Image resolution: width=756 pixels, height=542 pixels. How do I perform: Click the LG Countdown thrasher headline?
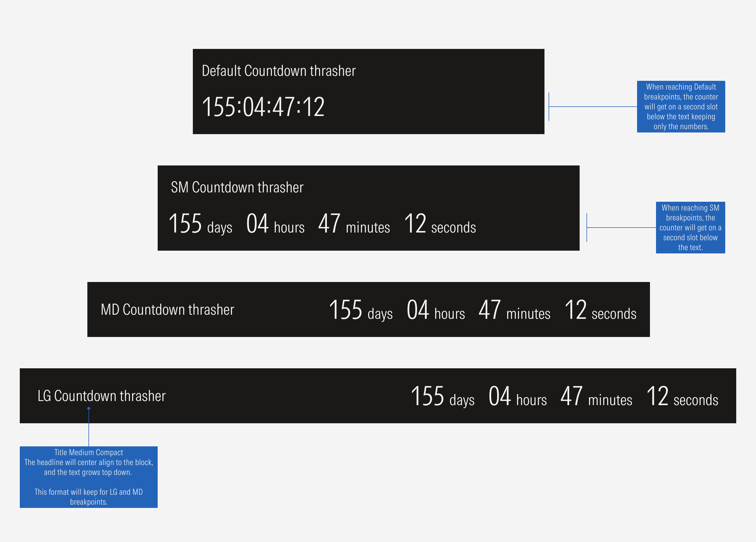coord(101,396)
